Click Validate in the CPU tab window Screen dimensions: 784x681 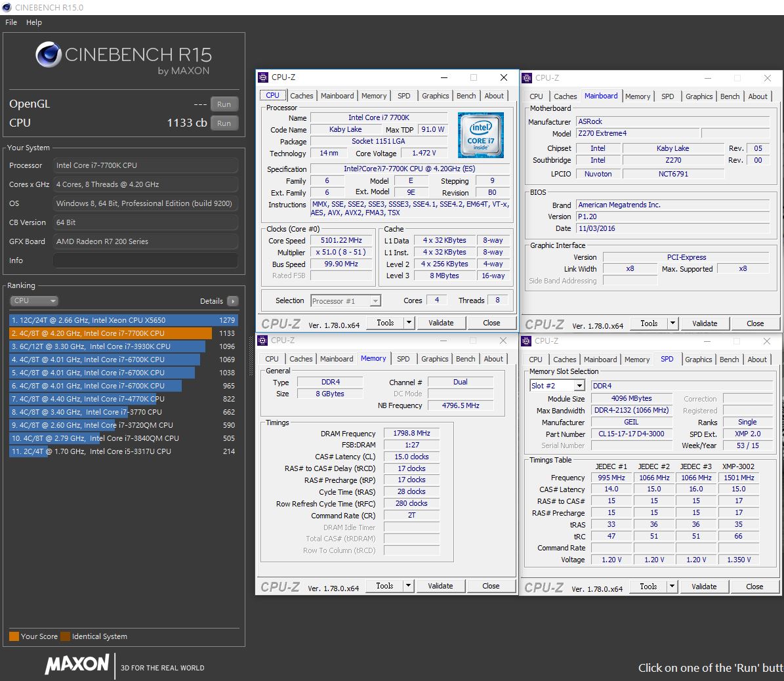pos(441,323)
